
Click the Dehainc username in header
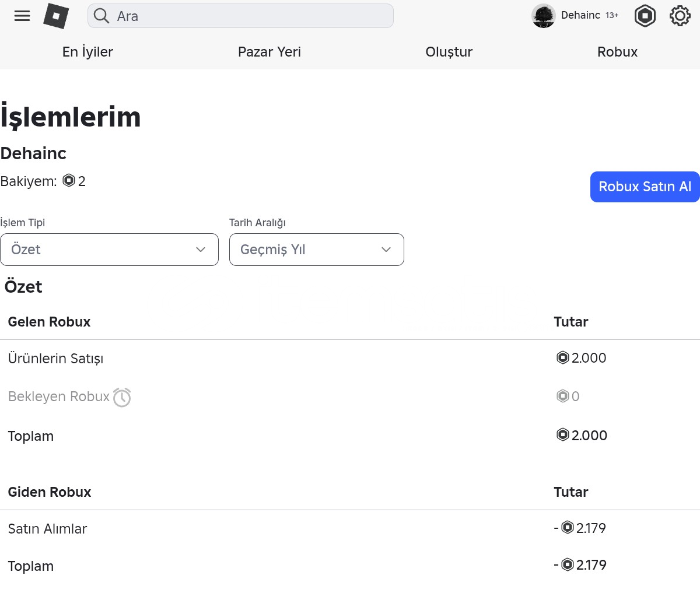(580, 15)
